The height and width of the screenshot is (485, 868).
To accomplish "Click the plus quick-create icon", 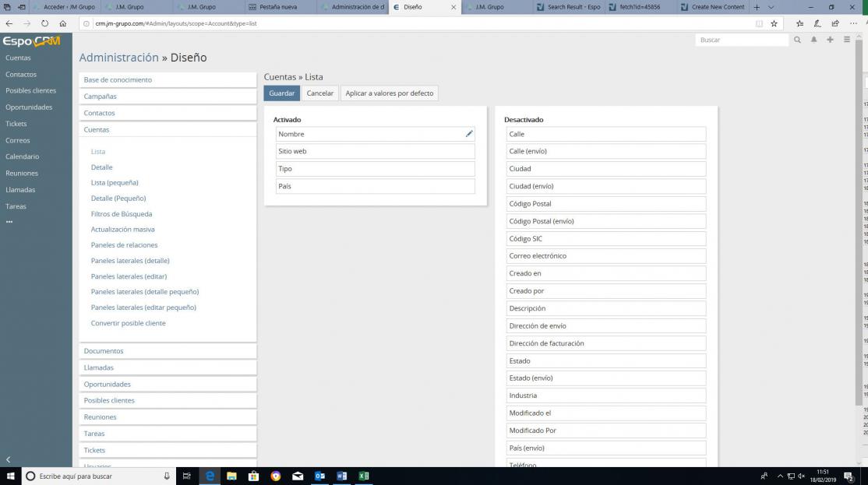I will (831, 40).
